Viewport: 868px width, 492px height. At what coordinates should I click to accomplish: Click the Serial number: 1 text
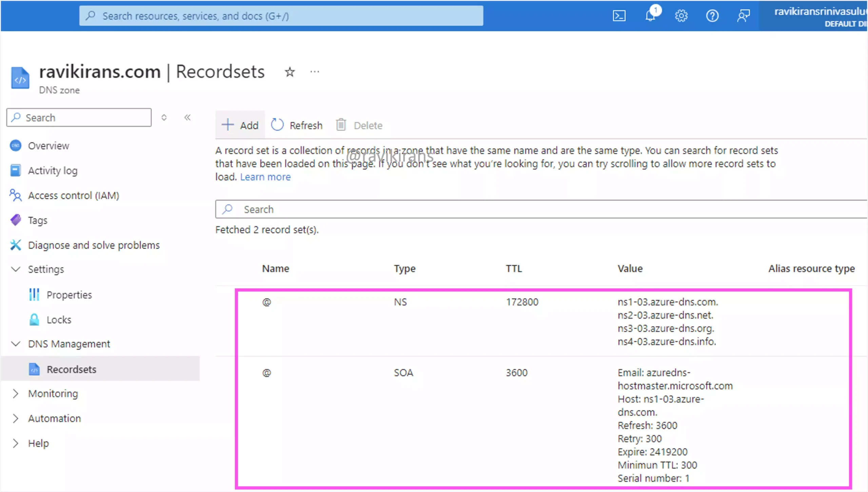click(x=653, y=478)
